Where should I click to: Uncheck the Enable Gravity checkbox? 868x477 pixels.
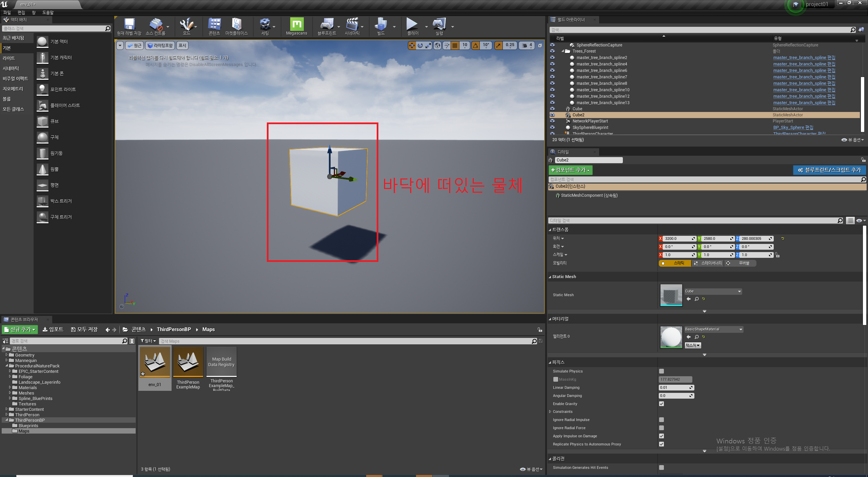click(x=661, y=404)
